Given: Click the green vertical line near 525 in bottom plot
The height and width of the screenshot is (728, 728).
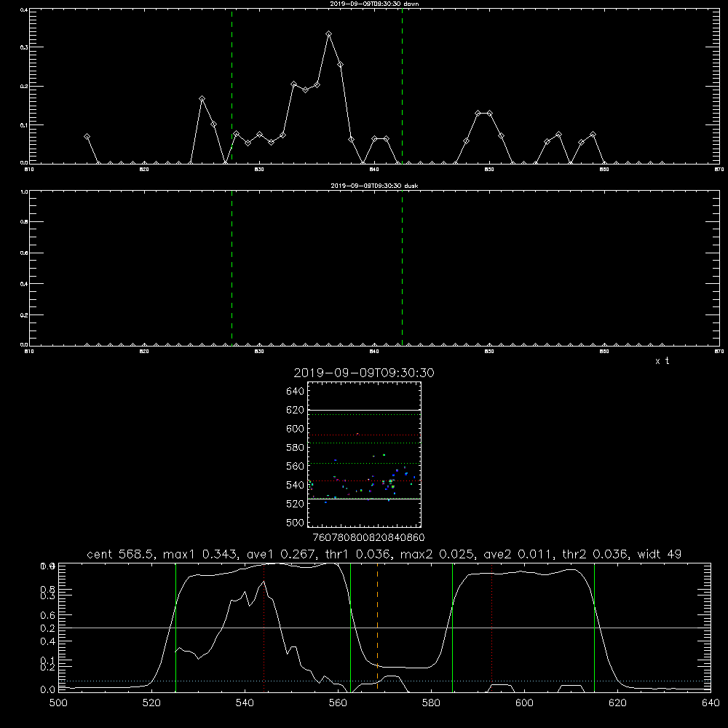Looking at the screenshot, I should pos(175,628).
